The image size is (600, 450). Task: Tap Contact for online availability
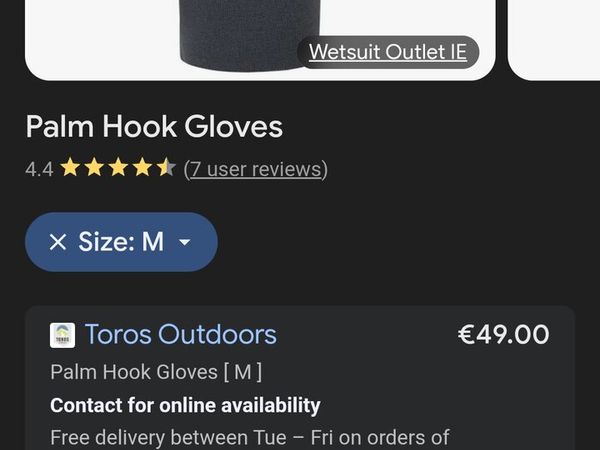pos(185,405)
